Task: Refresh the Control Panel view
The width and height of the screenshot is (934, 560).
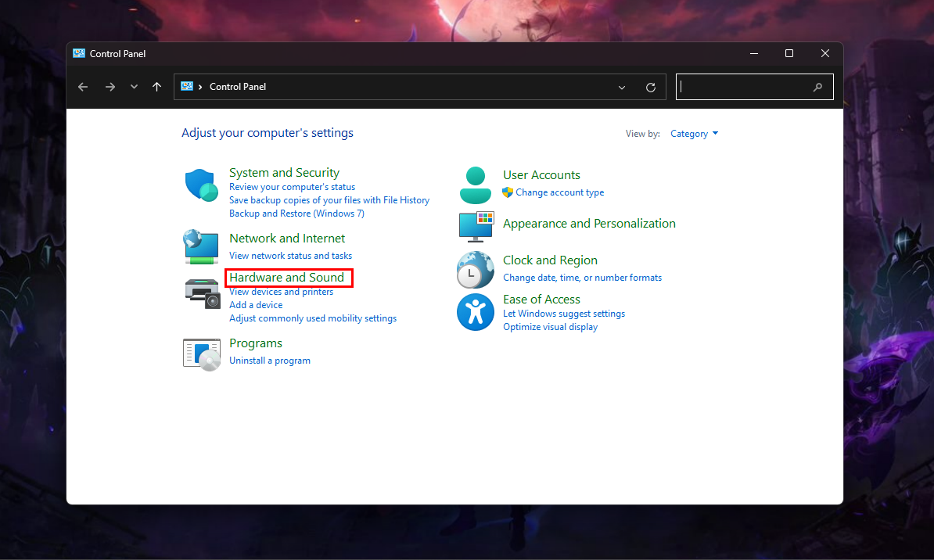Action: click(650, 87)
